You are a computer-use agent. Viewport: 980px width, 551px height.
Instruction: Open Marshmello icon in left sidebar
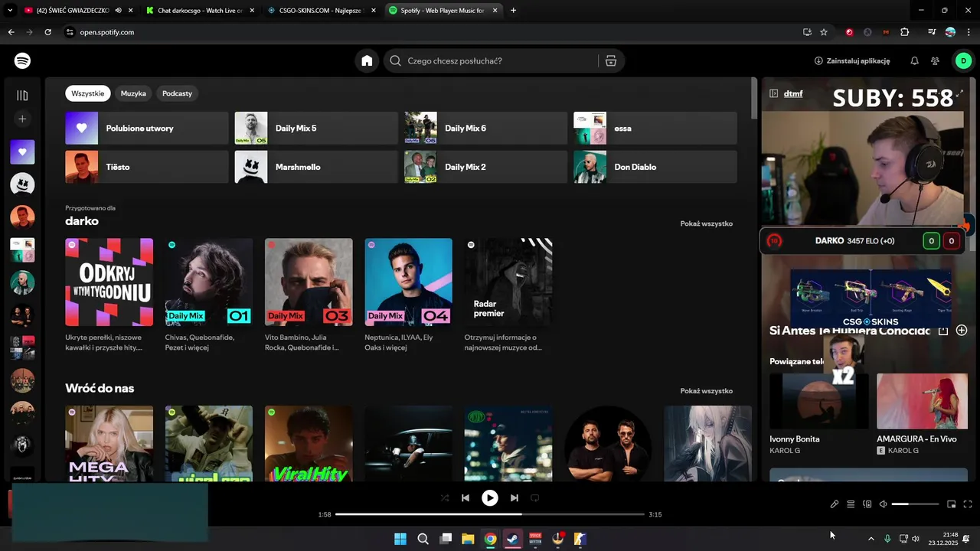coord(22,184)
